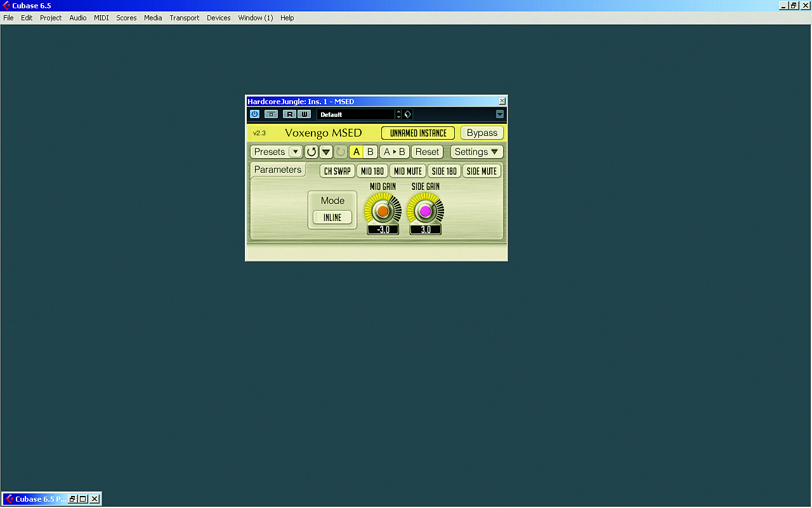Click the Side Gain value 3.0 field

coord(426,230)
